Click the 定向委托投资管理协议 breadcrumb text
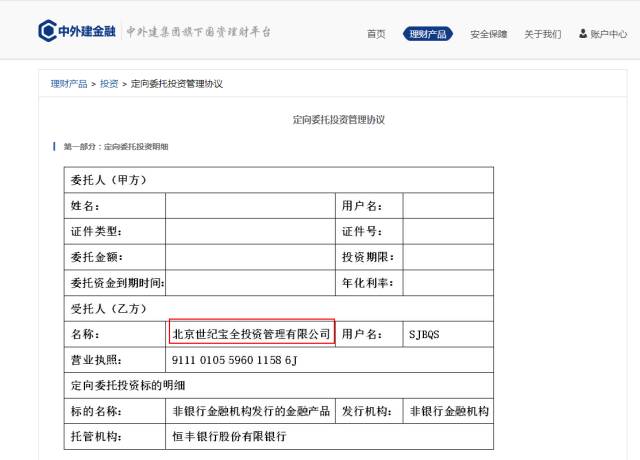The image size is (640, 460). pos(176,84)
